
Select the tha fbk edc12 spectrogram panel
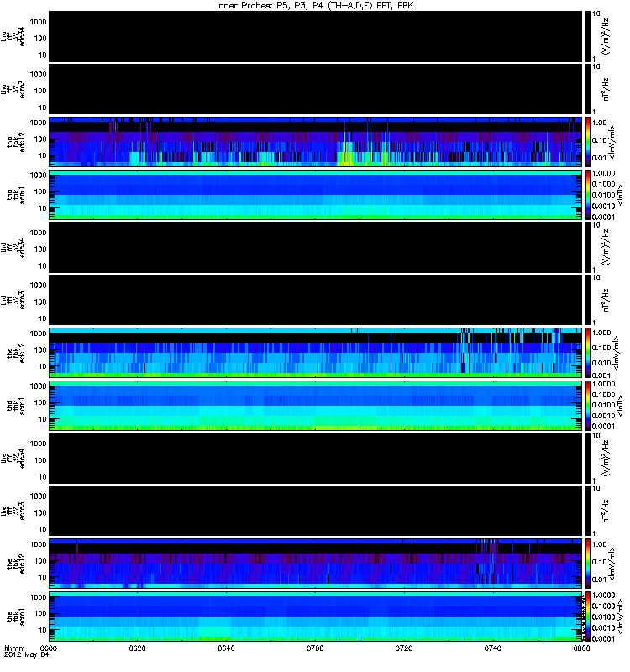click(316, 142)
